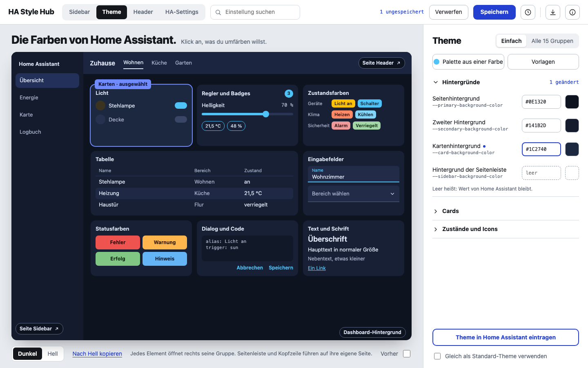
Task: Switch preview to Hell mode
Action: (x=53, y=354)
